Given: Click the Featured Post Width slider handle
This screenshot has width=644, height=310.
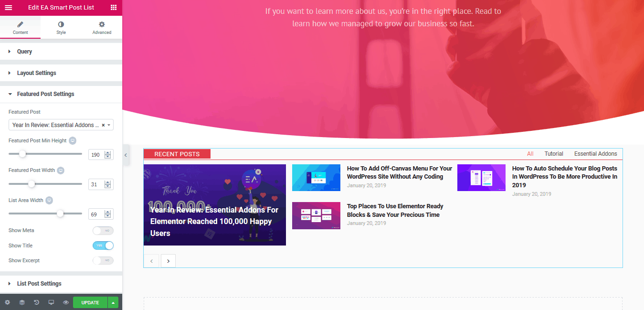Looking at the screenshot, I should point(32,183).
